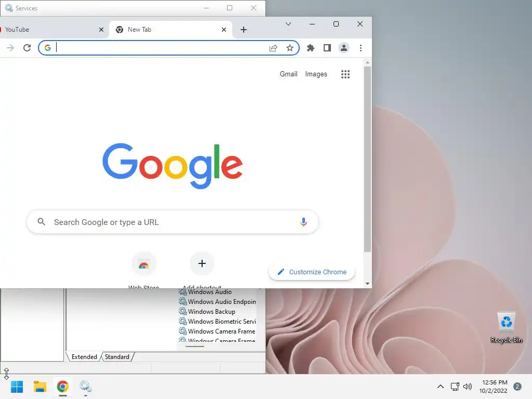
Task: Select the New Tab tab
Action: [x=171, y=30]
